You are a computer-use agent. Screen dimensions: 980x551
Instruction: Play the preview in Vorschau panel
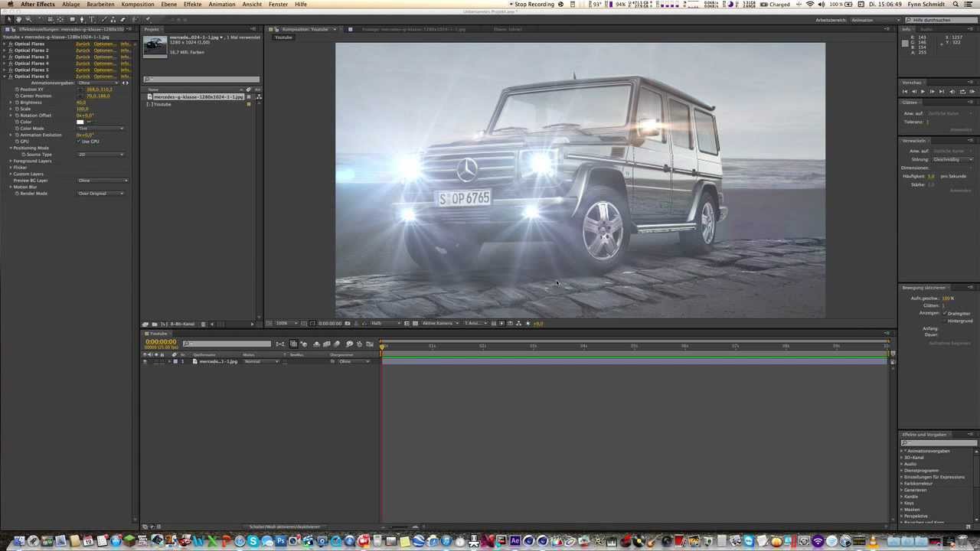point(923,91)
